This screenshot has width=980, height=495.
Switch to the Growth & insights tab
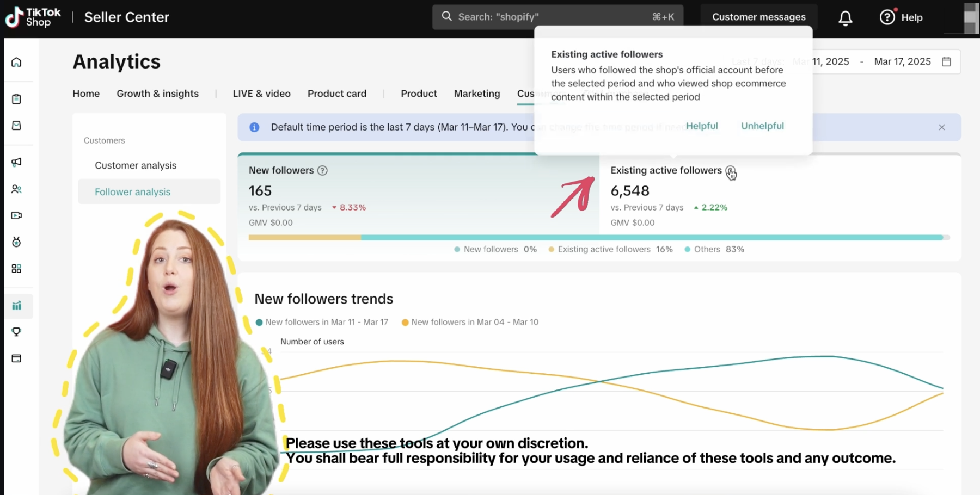157,94
